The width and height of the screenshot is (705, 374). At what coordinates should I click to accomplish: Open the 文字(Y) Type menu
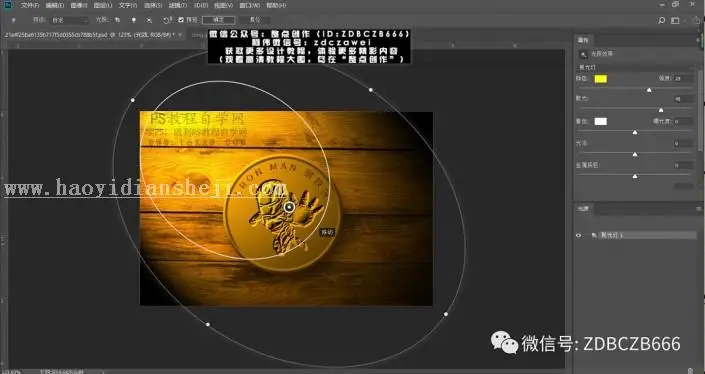128,5
